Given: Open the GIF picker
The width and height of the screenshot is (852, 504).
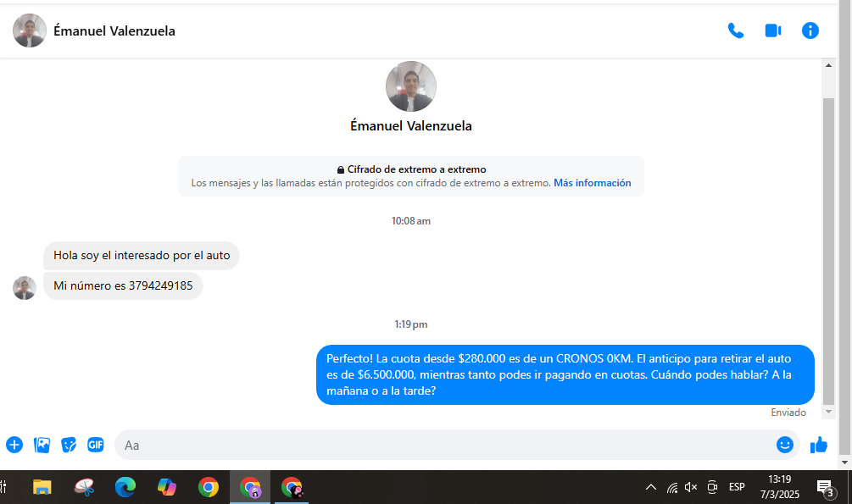Looking at the screenshot, I should coord(96,445).
